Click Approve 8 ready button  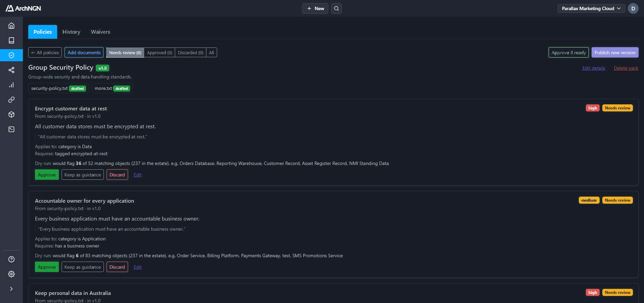(569, 53)
